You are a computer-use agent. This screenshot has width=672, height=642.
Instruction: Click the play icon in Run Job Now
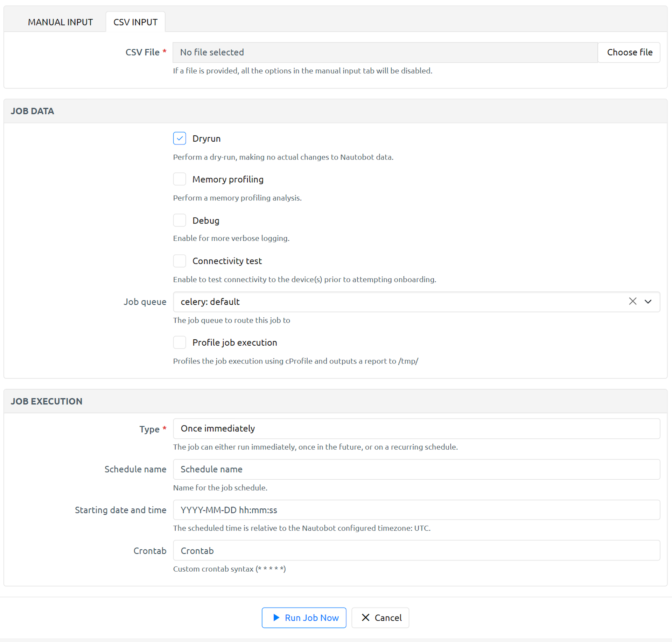276,618
